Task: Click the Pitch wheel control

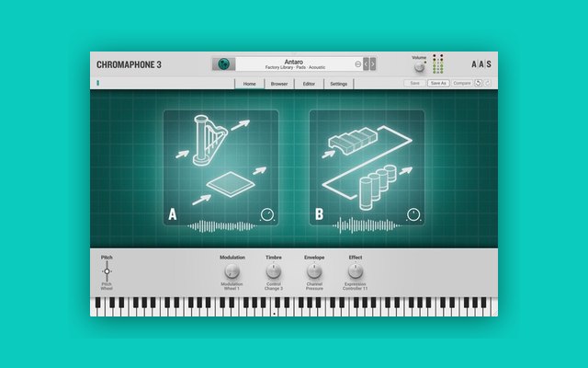Action: tap(107, 271)
